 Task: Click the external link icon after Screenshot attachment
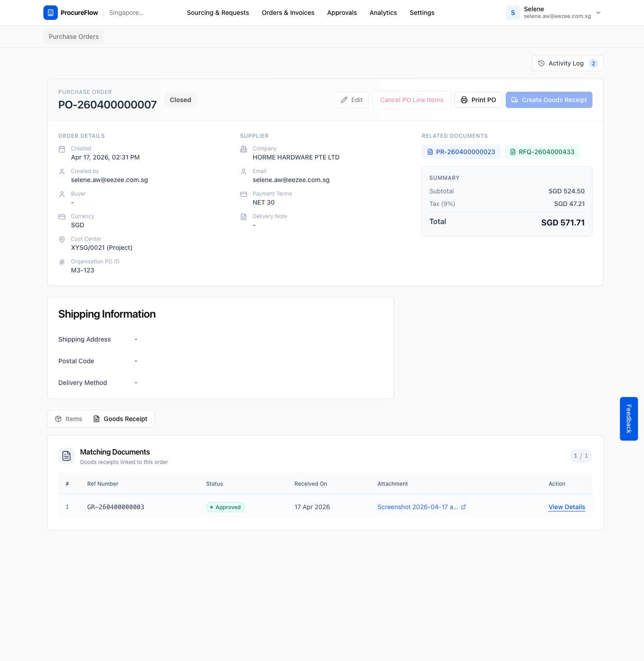tap(463, 507)
